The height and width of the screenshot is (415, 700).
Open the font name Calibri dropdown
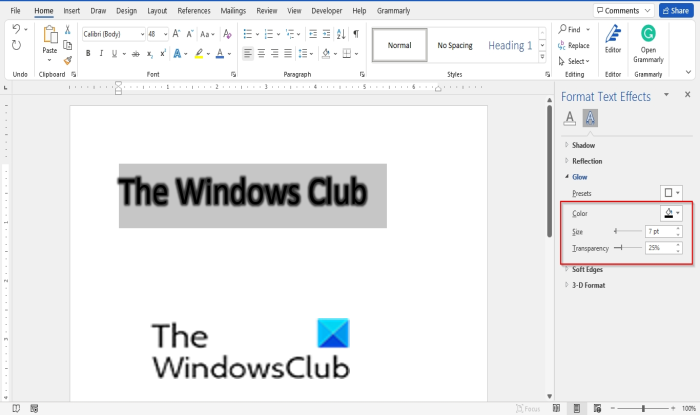tap(142, 34)
